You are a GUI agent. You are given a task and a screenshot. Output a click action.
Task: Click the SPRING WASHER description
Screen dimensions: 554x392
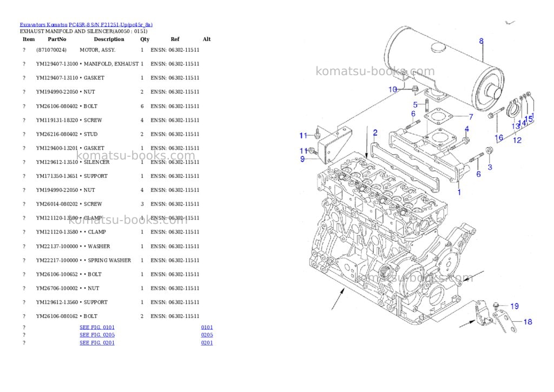[x=109, y=260]
